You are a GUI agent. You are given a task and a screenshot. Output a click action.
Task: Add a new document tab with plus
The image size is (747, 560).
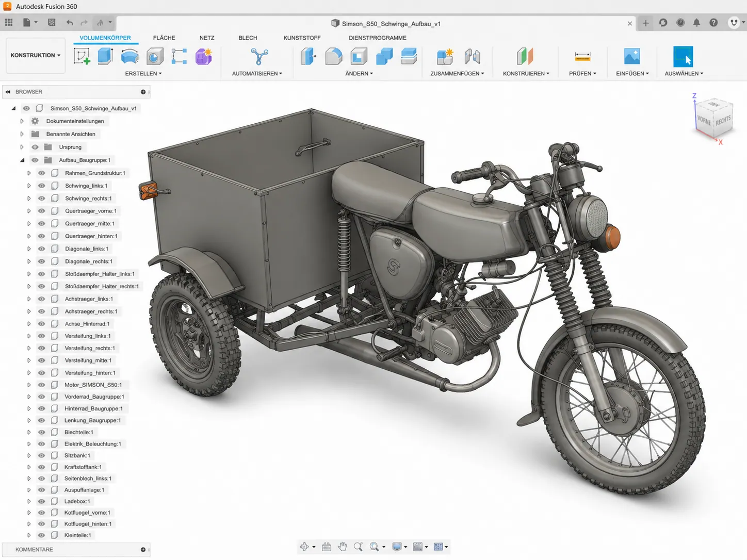click(645, 23)
